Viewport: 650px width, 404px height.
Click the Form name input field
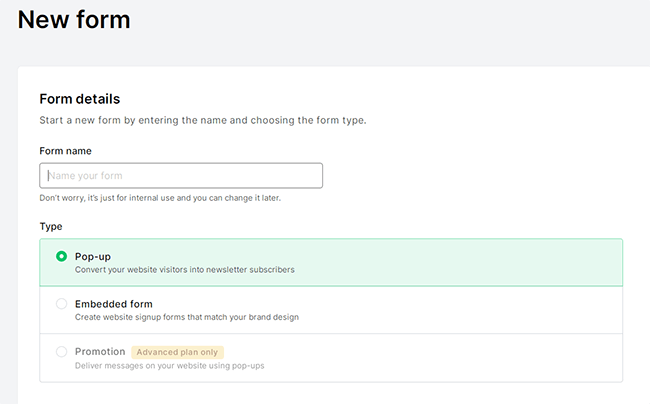click(x=181, y=176)
